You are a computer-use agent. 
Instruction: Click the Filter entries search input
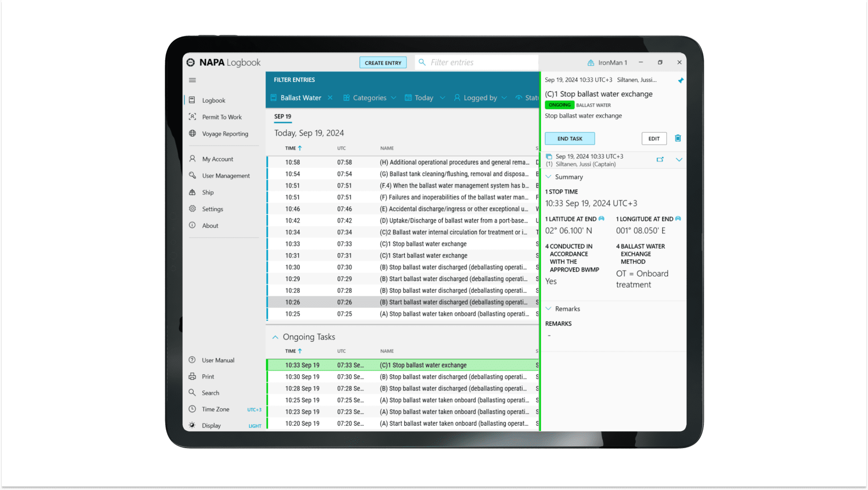click(x=477, y=62)
